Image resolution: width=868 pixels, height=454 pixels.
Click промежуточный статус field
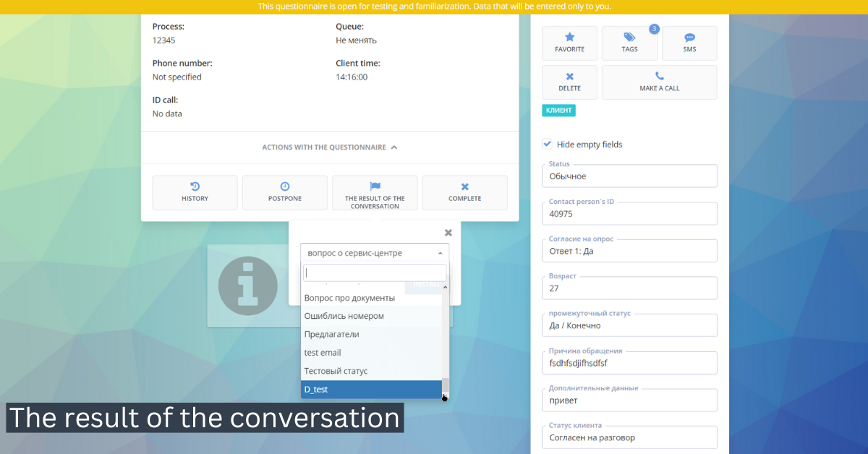(629, 325)
